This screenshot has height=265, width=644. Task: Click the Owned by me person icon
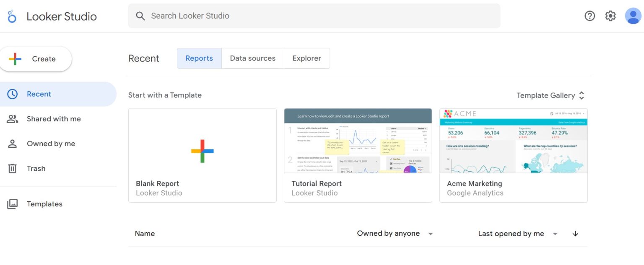click(x=13, y=144)
